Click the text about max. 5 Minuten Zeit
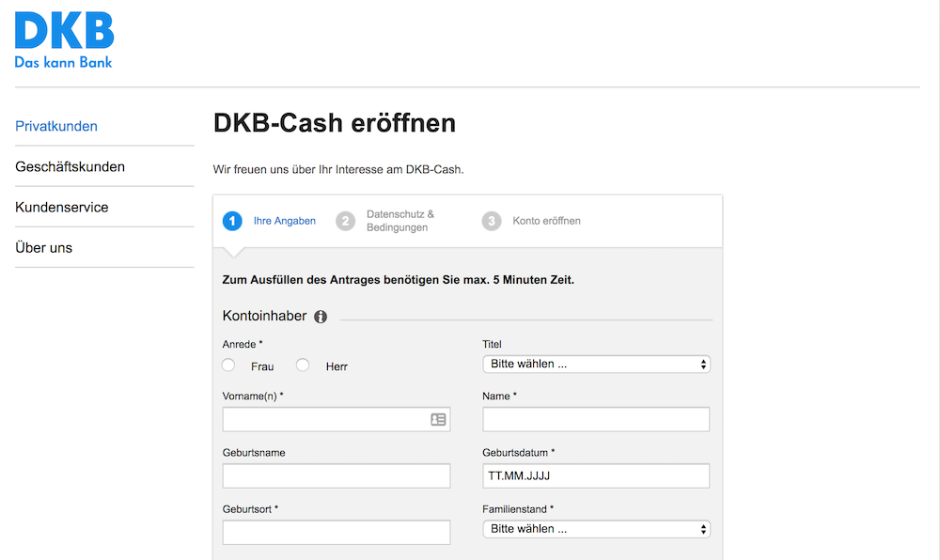Screen dimensions: 940x560 click(x=398, y=280)
